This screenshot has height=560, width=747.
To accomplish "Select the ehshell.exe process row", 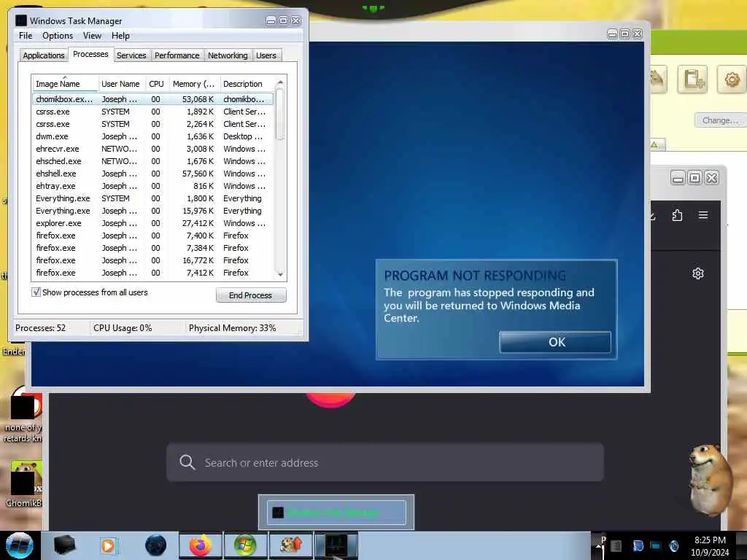I will (x=153, y=174).
